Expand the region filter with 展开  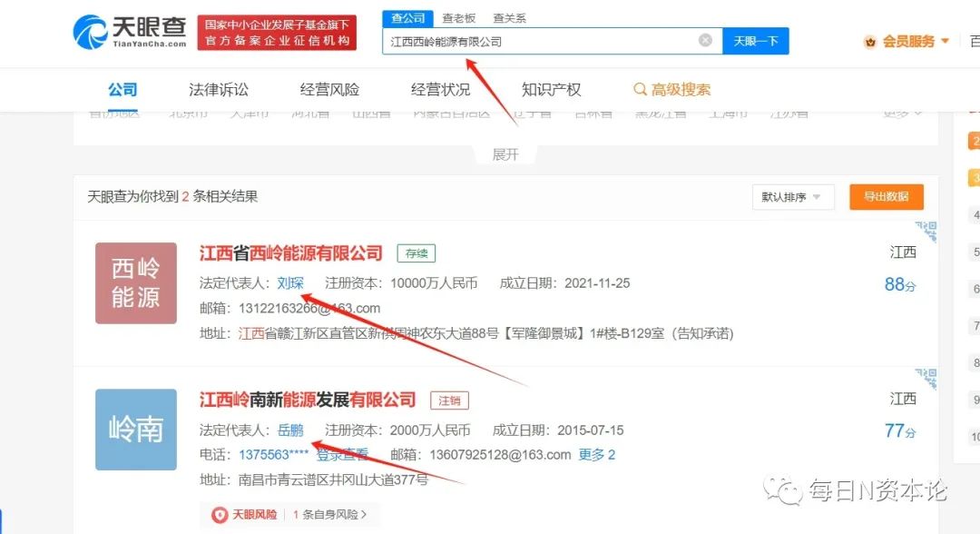click(505, 154)
